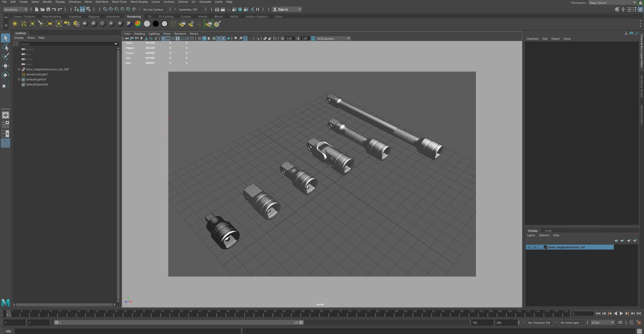Open the Channel Box Channels menu
The width and height of the screenshot is (644, 334).
point(532,39)
